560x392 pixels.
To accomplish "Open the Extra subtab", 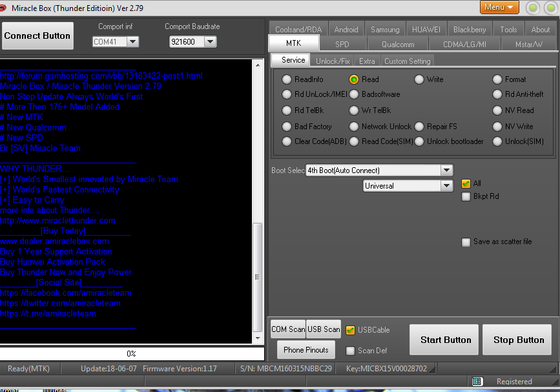I will 367,61.
